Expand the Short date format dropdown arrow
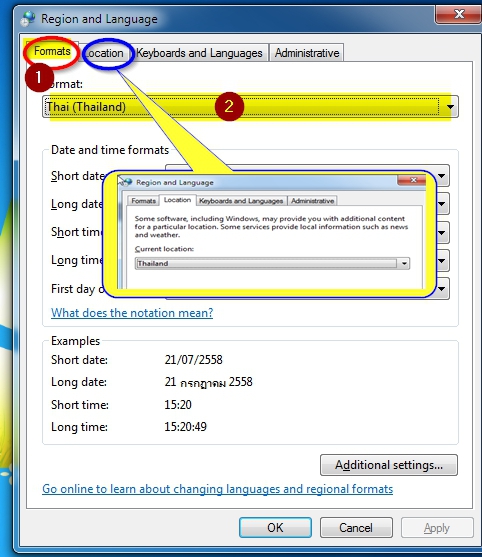The image size is (482, 557). [x=442, y=176]
